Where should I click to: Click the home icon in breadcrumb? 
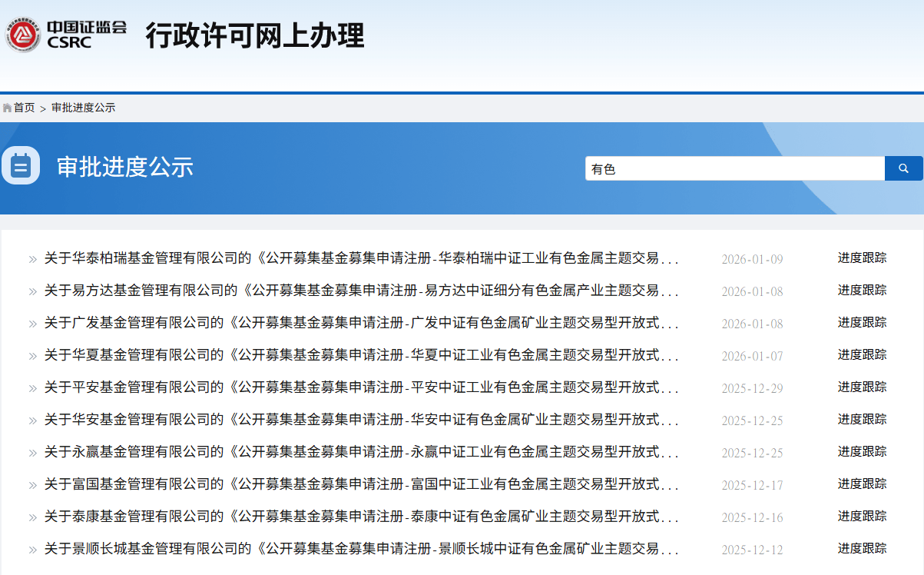pyautogui.click(x=7, y=108)
